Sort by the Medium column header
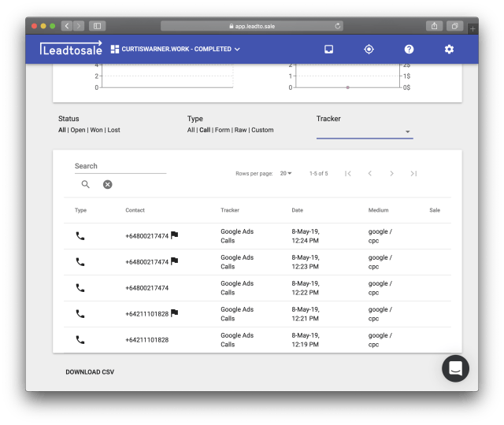This screenshot has height=425, width=504. click(378, 210)
